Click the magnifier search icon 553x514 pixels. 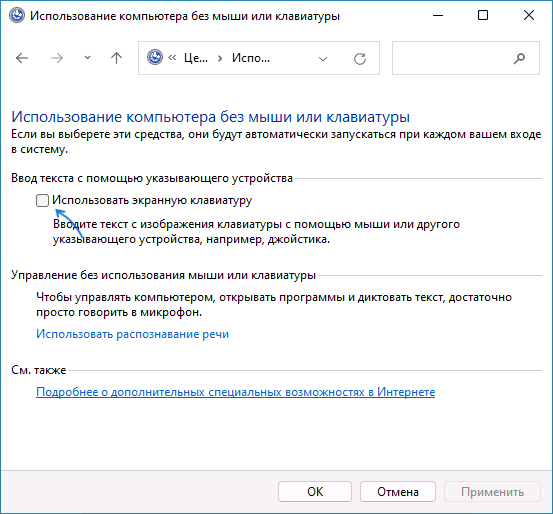(519, 59)
